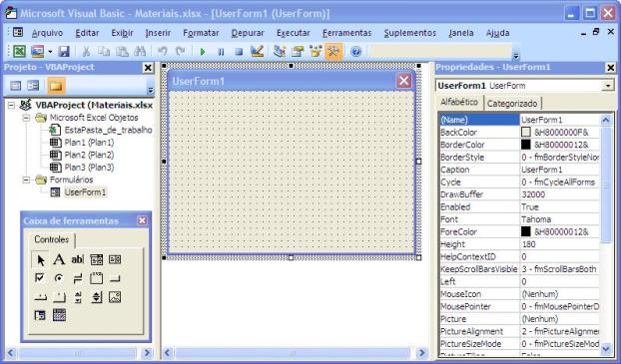The width and height of the screenshot is (621, 364).
Task: Open the Depurar menu
Action: click(x=248, y=33)
